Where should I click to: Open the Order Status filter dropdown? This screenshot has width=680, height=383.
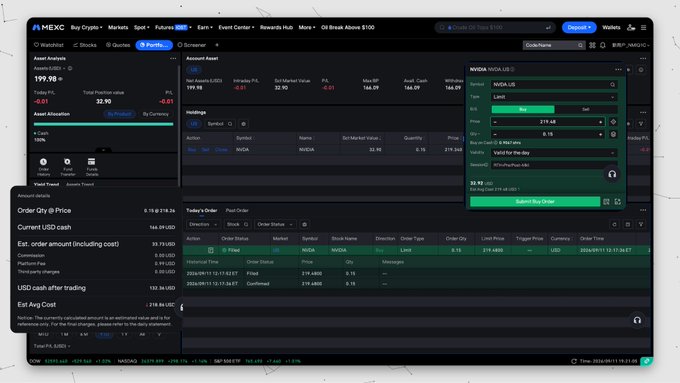click(x=275, y=225)
